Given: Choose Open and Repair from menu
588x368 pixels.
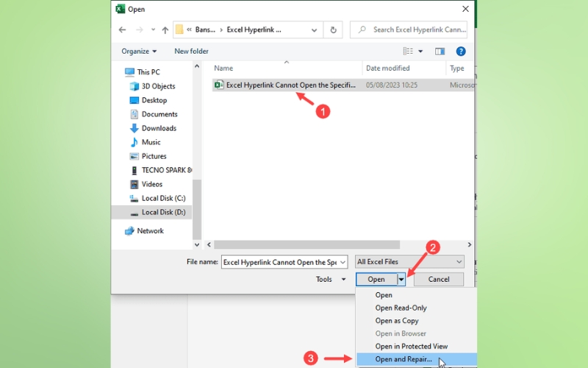Looking at the screenshot, I should (x=404, y=359).
